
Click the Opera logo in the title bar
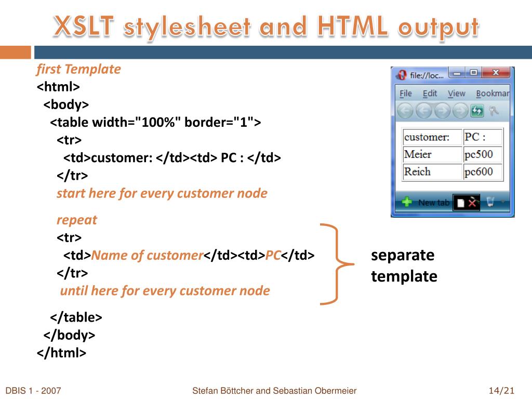pyautogui.click(x=403, y=74)
